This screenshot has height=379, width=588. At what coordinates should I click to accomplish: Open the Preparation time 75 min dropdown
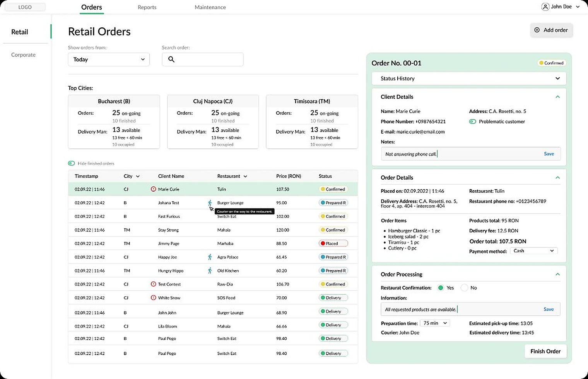click(435, 323)
